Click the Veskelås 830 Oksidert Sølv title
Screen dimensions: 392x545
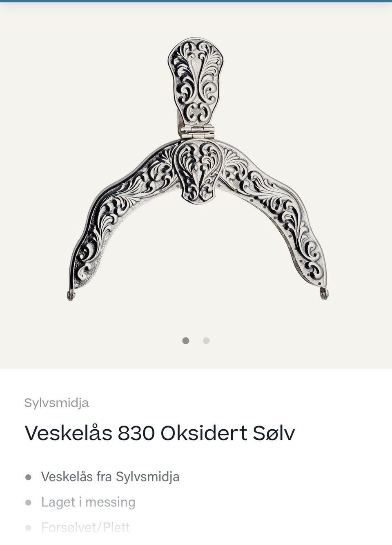click(160, 433)
